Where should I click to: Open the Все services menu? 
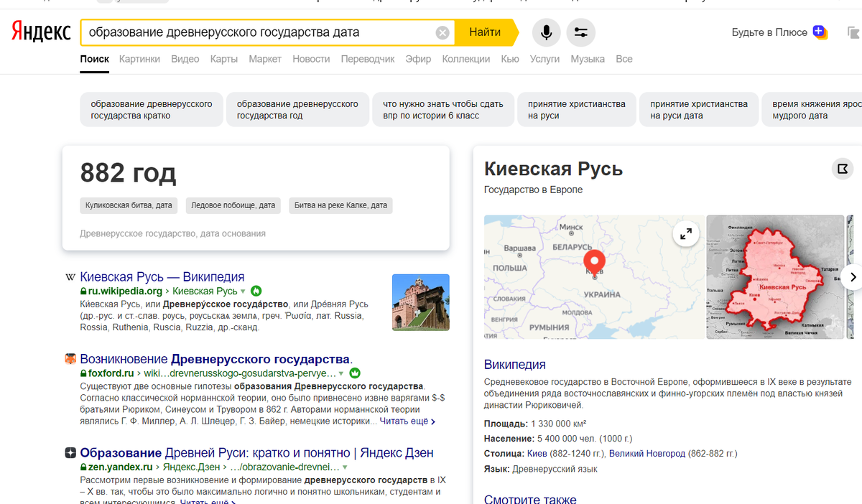tap(624, 59)
